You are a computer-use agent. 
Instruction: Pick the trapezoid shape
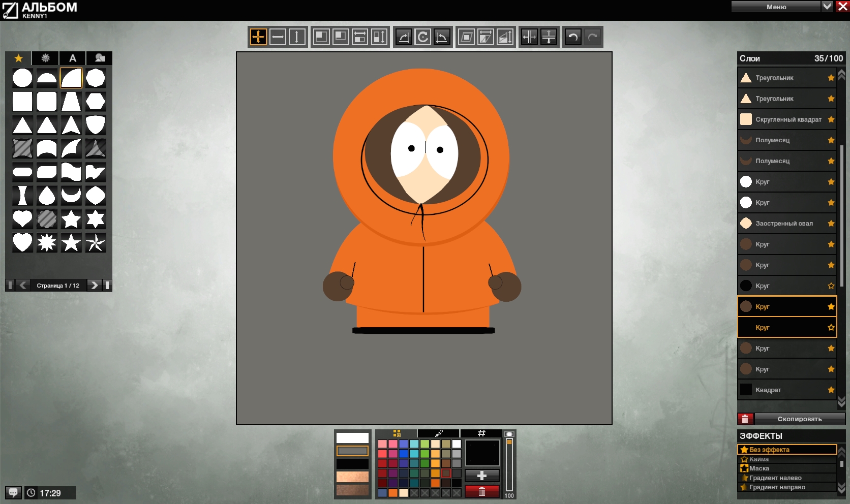[x=71, y=101]
